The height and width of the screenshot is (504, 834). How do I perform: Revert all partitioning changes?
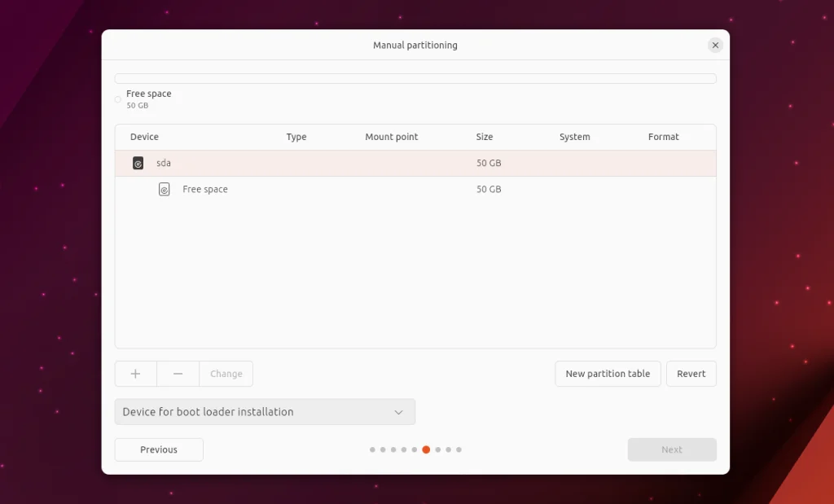pos(691,374)
